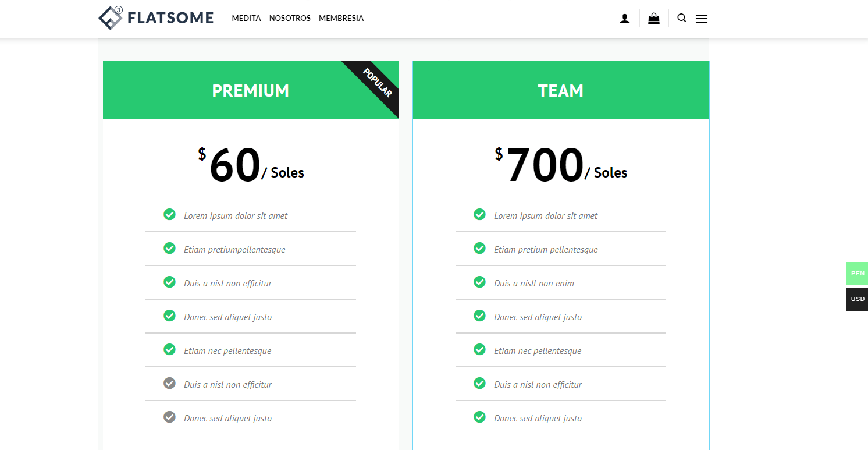
Task: Click checkmark beside 'Etiam pretium pellentesque'
Action: [x=479, y=248]
